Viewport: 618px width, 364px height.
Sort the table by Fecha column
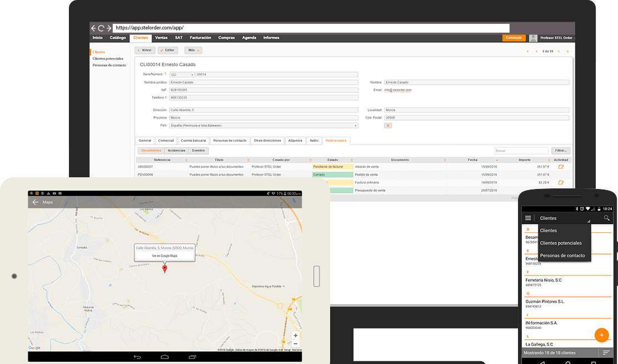point(497,161)
